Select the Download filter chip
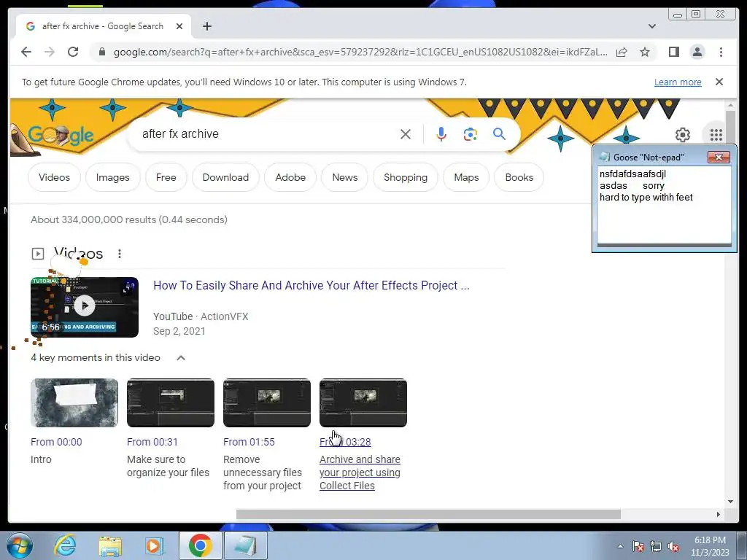 [225, 178]
